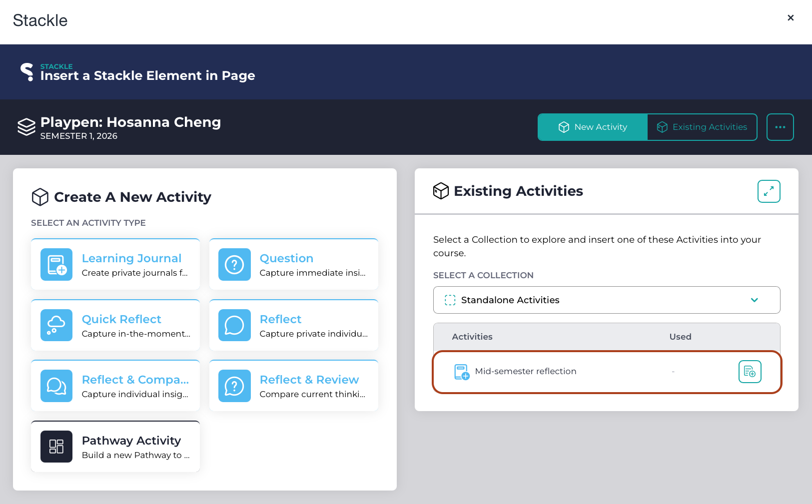Click the cube icon beside Existing Activities heading
Screen dimensions: 812x504
pos(441,191)
